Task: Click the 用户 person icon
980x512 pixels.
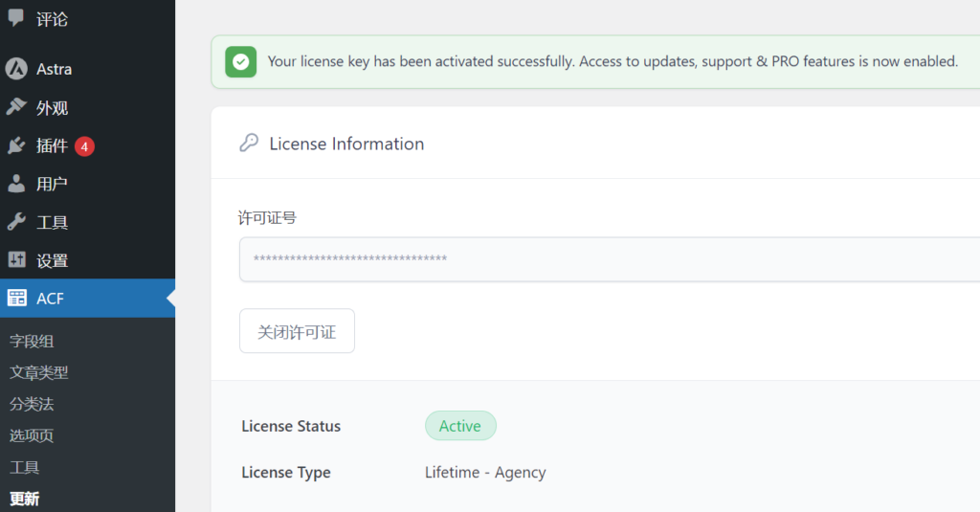Action: pos(16,184)
